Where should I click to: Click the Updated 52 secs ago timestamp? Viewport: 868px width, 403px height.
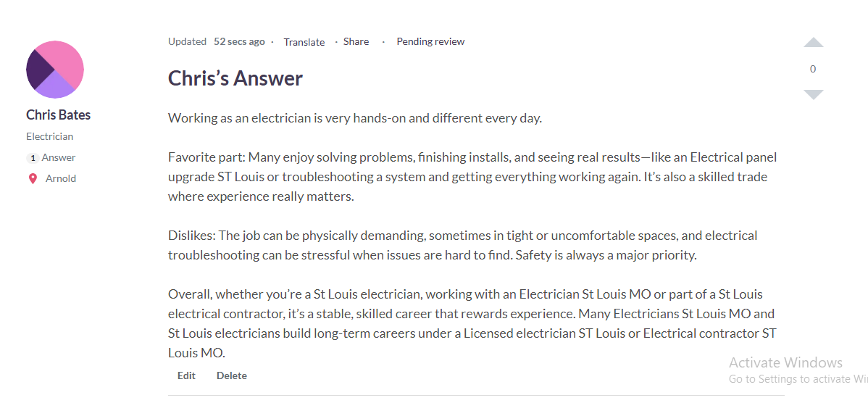(217, 41)
